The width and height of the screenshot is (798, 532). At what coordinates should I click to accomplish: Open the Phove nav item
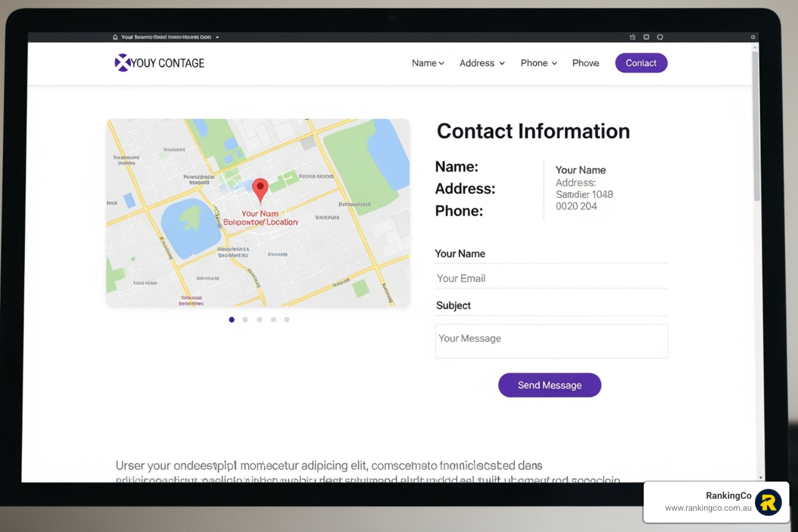coord(586,63)
